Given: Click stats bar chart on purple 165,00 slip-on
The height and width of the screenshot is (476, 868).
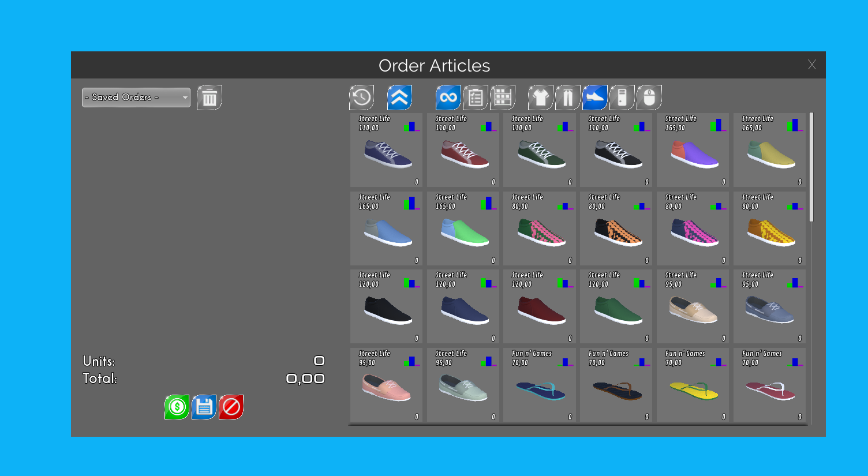Looking at the screenshot, I should [719, 125].
